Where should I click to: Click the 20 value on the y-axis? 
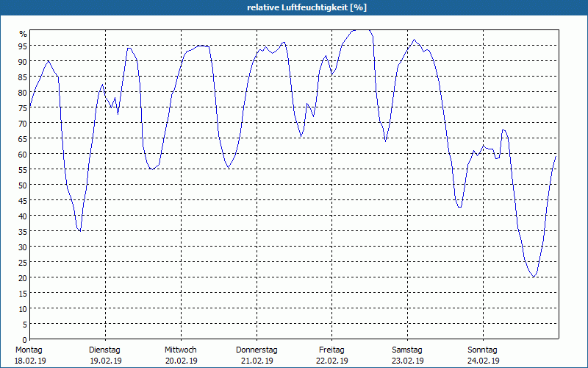[x=23, y=277]
